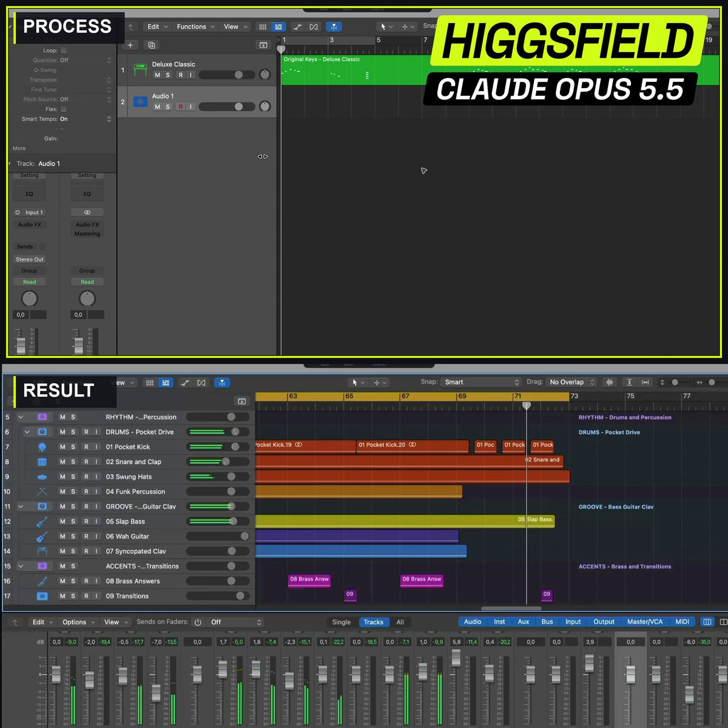
Task: Enable the Loop checkbox in the inspector
Action: click(x=64, y=50)
